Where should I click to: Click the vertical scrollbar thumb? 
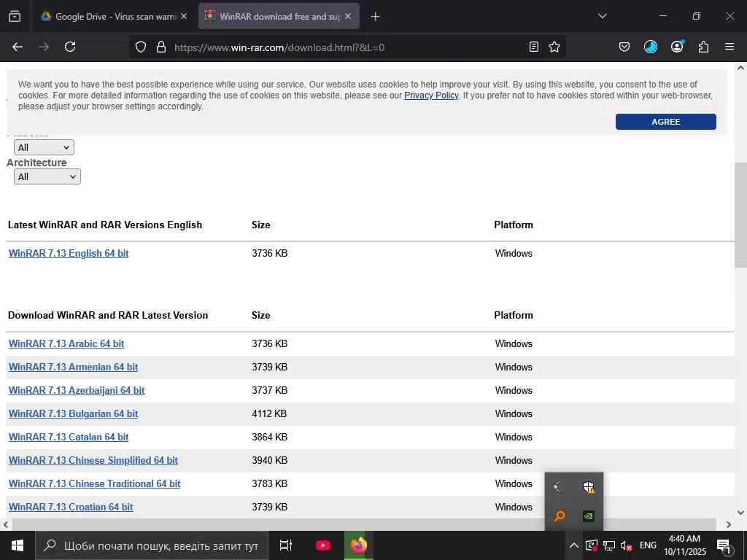pos(741,215)
